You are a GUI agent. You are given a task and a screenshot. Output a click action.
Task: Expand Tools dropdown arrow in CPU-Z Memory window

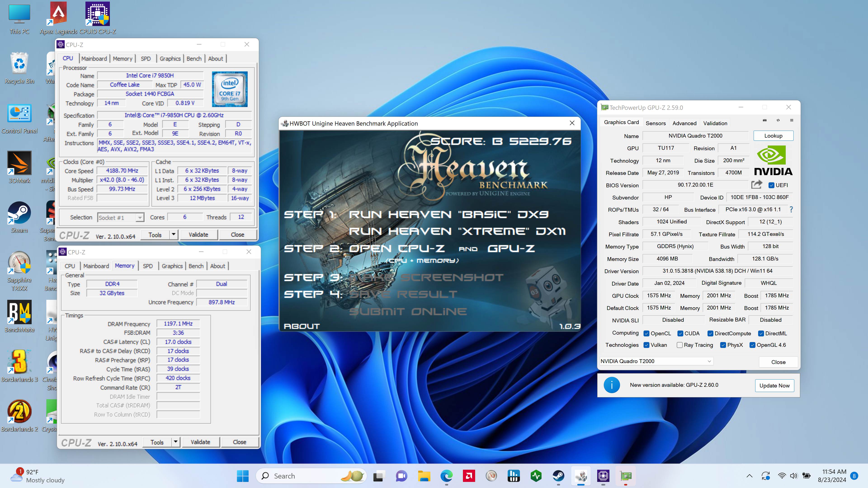(176, 442)
